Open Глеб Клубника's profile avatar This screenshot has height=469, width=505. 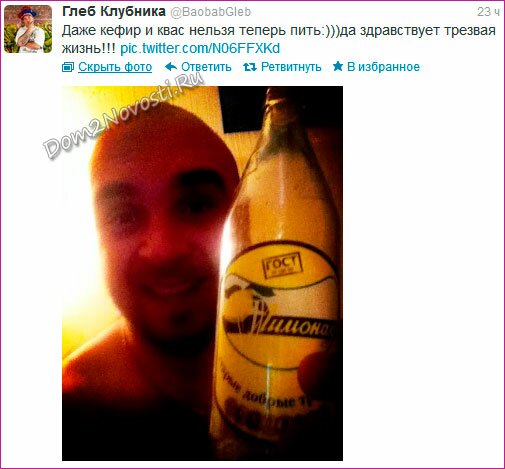[x=28, y=29]
